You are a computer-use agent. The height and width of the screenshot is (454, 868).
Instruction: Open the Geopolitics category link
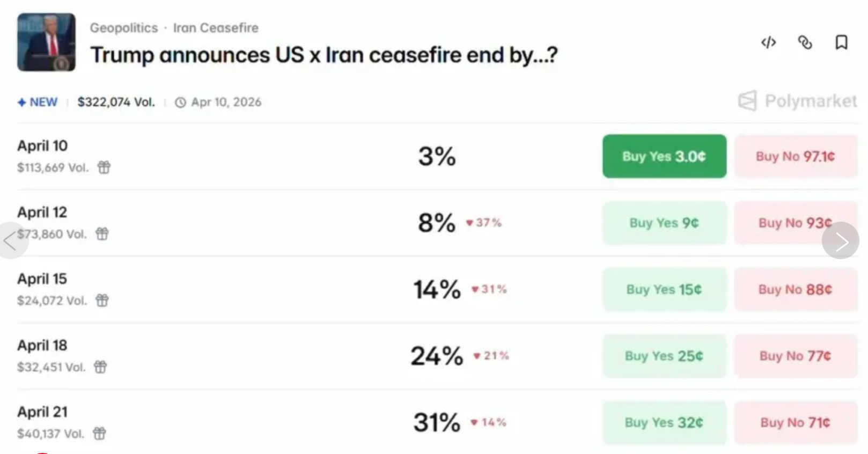(x=124, y=28)
